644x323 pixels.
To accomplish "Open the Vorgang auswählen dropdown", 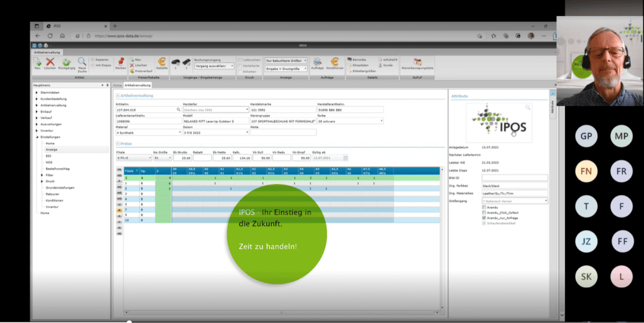I will point(214,66).
